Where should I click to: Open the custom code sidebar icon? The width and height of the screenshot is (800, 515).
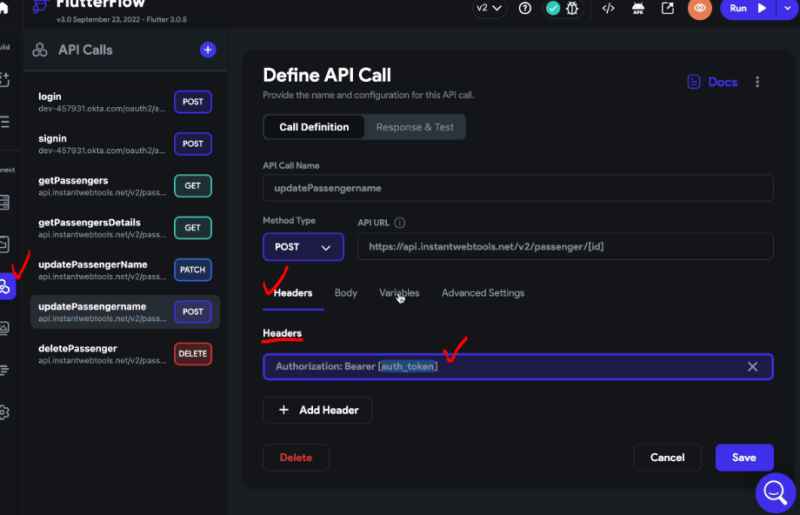coord(5,370)
